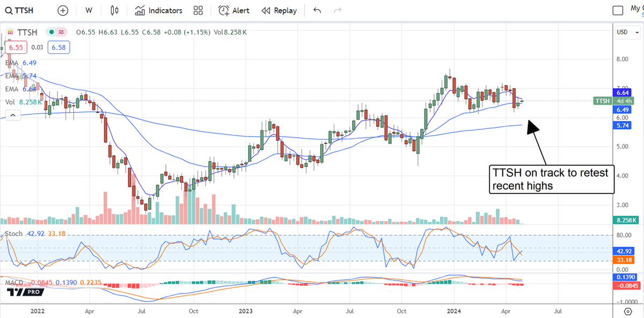Select the EMA 5.74 indicator legend
This screenshot has width=644, height=318.
point(20,76)
